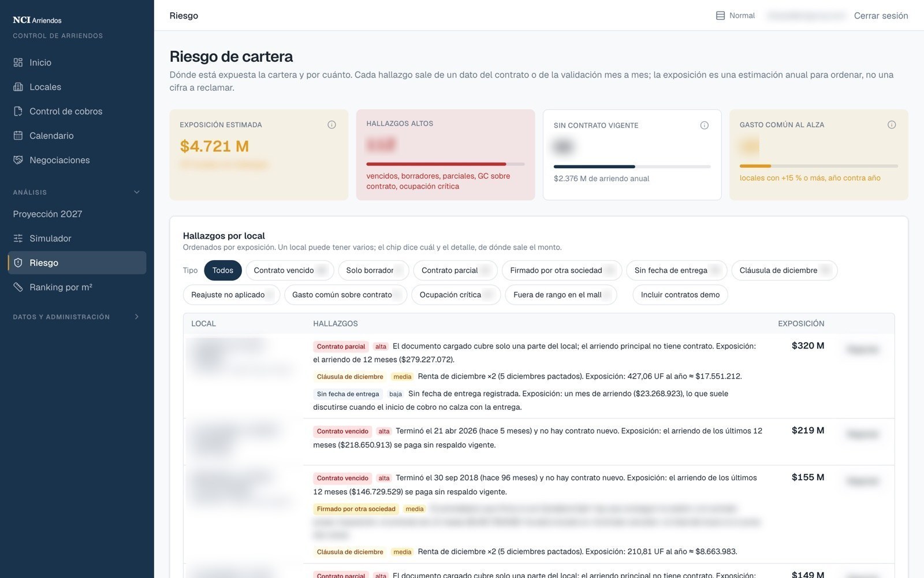Click the Simulador sliders icon
924x578 pixels.
[18, 238]
